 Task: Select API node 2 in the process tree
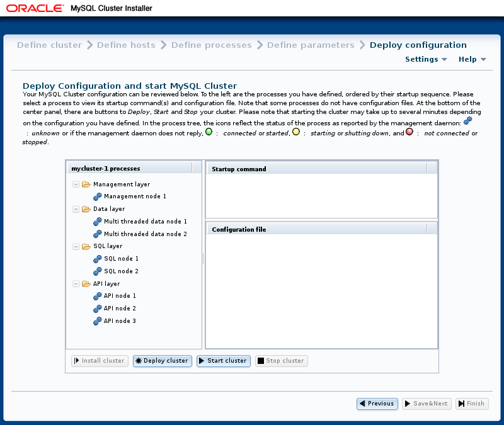click(x=120, y=309)
